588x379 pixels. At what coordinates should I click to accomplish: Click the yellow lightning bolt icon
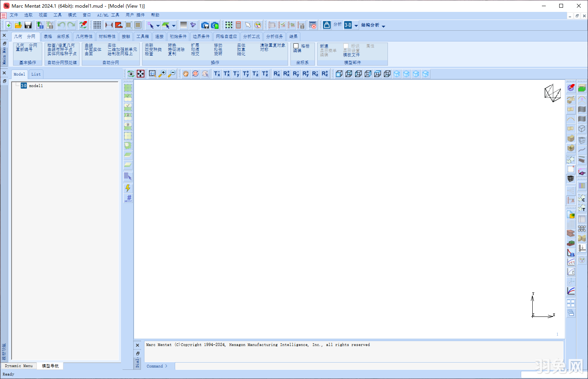128,188
